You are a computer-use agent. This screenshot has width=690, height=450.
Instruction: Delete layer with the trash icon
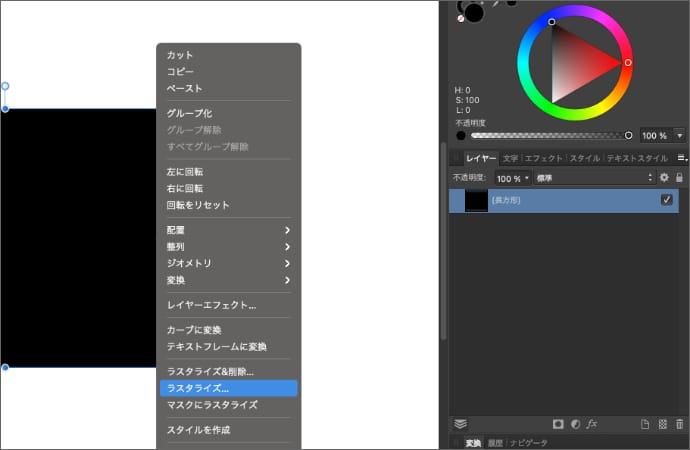(680, 424)
